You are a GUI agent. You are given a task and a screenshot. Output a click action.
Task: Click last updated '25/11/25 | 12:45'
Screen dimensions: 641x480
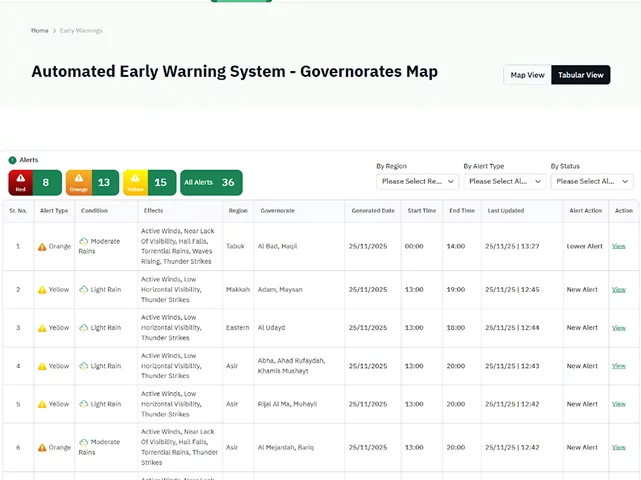click(x=512, y=289)
